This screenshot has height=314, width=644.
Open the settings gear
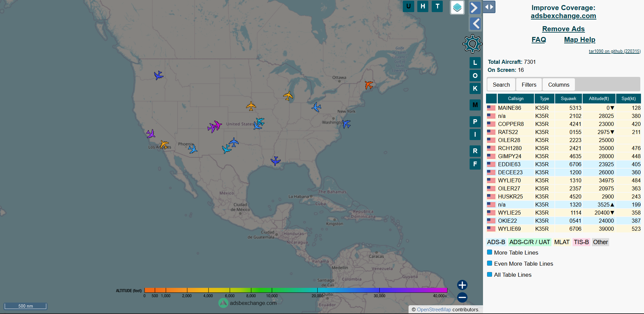pyautogui.click(x=472, y=44)
